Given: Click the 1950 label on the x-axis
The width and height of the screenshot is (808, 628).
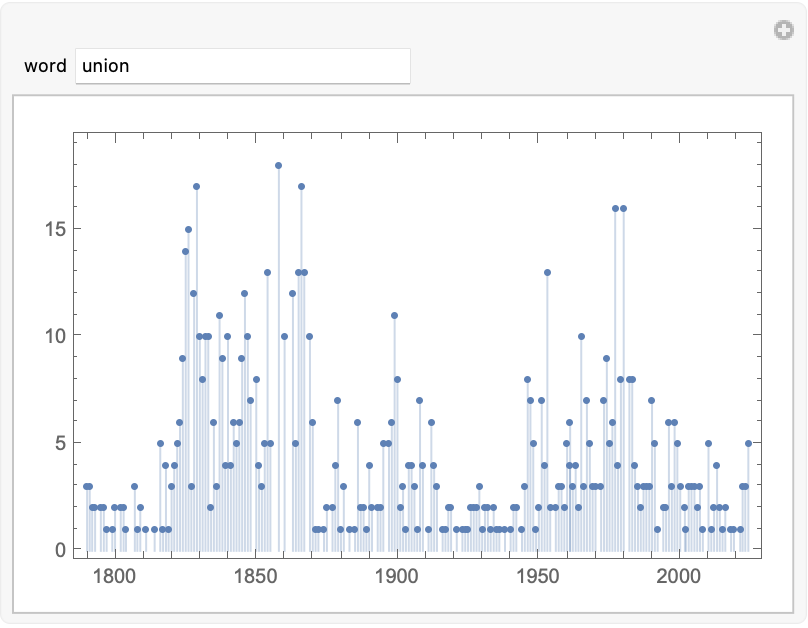Looking at the screenshot, I should [538, 576].
